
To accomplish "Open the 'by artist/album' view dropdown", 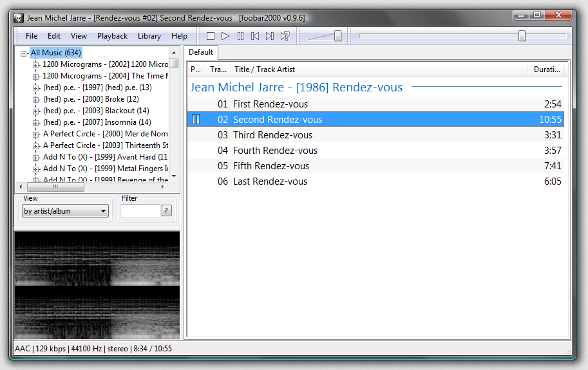I will (x=65, y=211).
